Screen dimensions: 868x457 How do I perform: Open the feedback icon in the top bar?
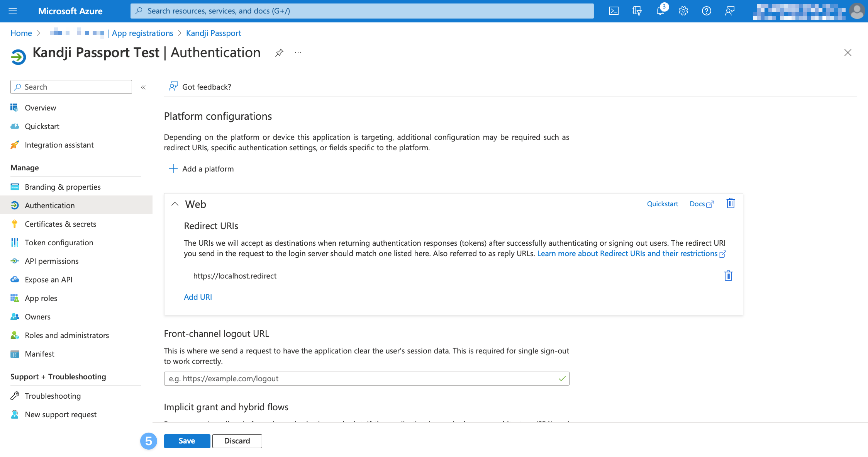pyautogui.click(x=729, y=11)
